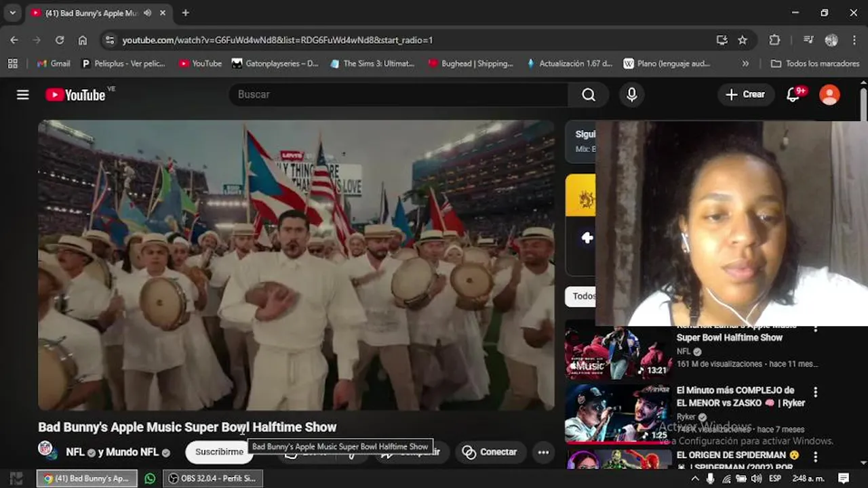The width and height of the screenshot is (868, 488).
Task: Open WhatsApp from the taskbar
Action: (x=150, y=479)
